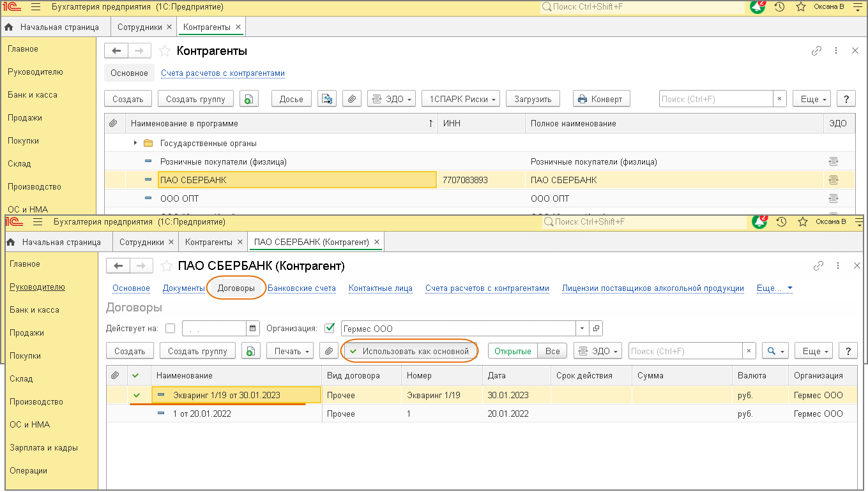Close the ПАО СБЕРБАНК (Контрагент) tab

[x=377, y=242]
